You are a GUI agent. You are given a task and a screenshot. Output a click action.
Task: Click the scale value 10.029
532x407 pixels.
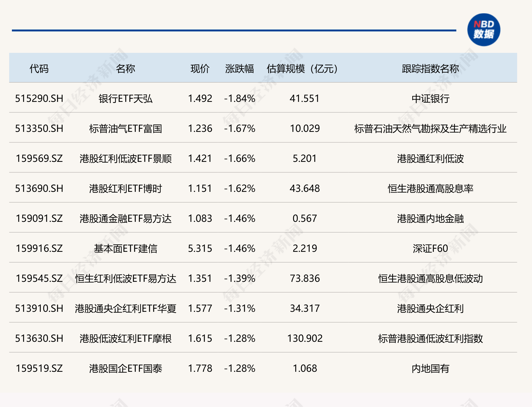(x=305, y=129)
